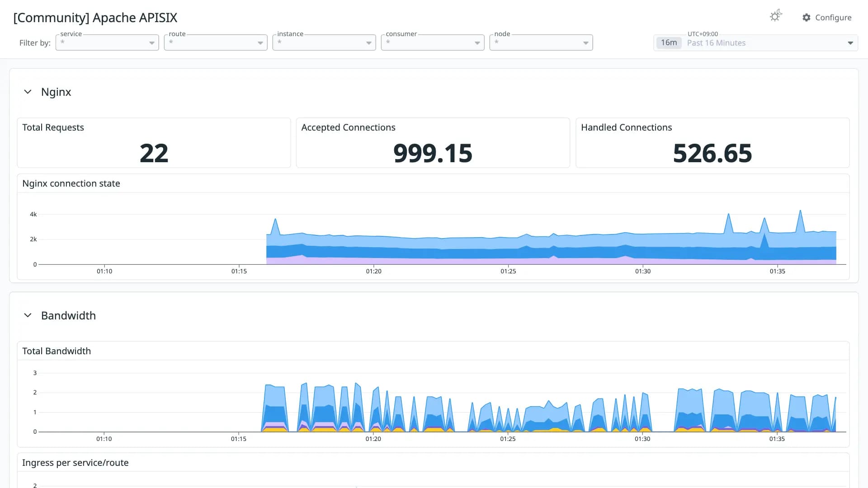The image size is (868, 488).
Task: Open the instance filter dropdown
Action: coord(324,42)
